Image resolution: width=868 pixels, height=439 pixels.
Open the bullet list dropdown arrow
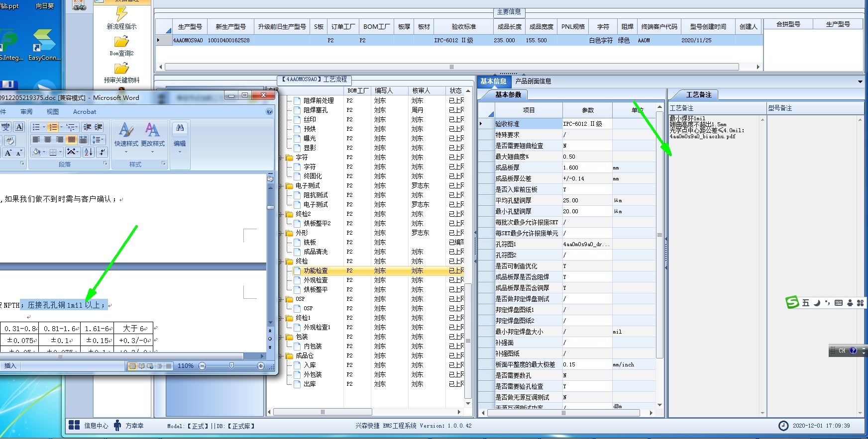pyautogui.click(x=44, y=127)
